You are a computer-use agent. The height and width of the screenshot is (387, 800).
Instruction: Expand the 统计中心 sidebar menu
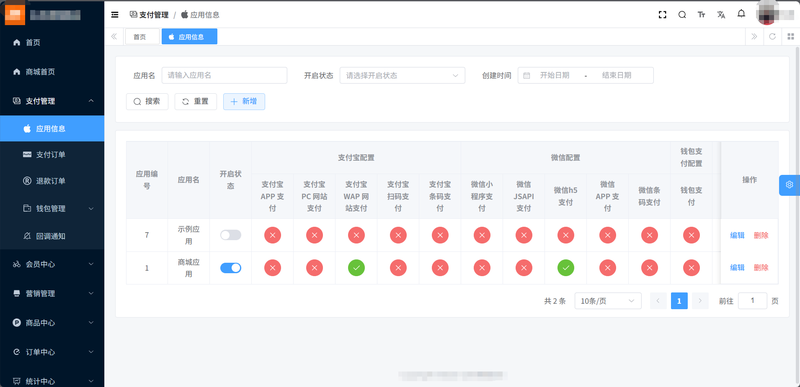click(52, 381)
